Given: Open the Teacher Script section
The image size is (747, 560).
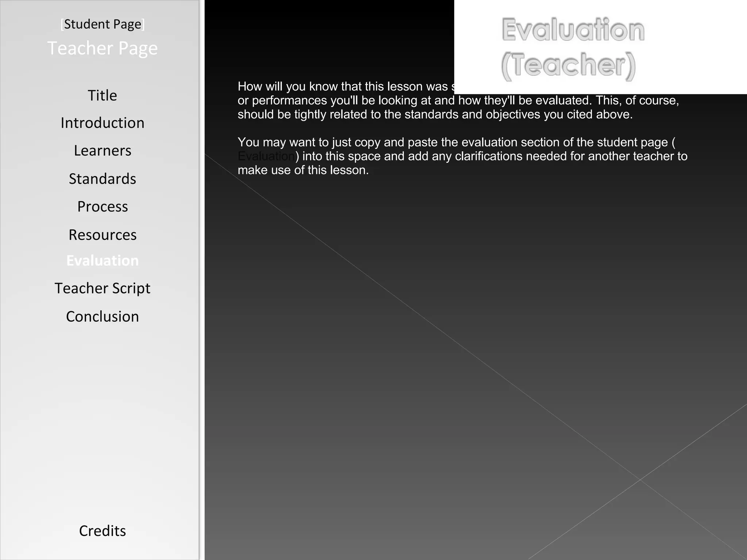Looking at the screenshot, I should pos(102,288).
